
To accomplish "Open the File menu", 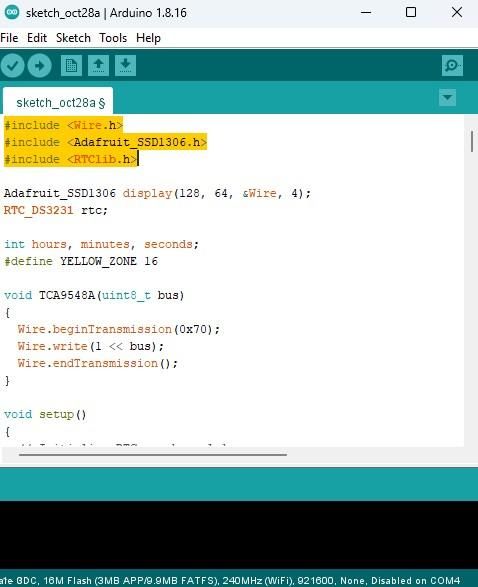I will [x=9, y=38].
